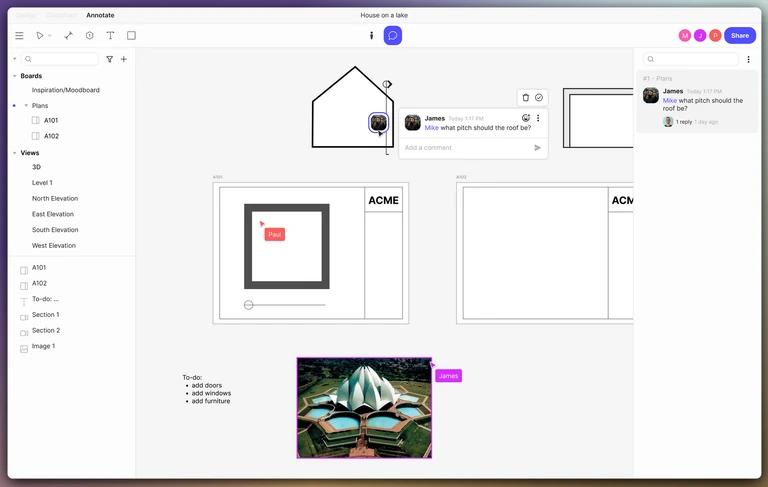Select A102 layer in lower list
This screenshot has height=487, width=768.
click(40, 283)
